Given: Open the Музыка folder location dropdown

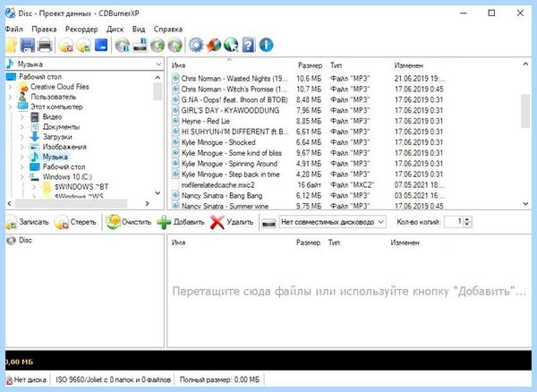Looking at the screenshot, I should click(158, 64).
